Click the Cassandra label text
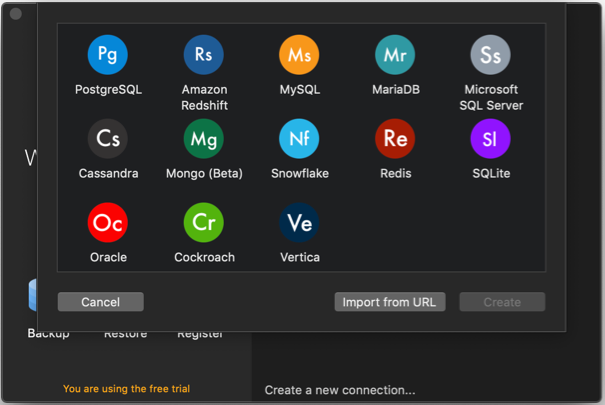 point(108,174)
